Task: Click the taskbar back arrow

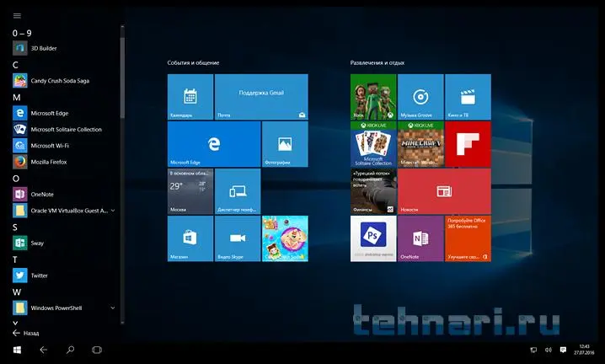Action: (x=44, y=350)
